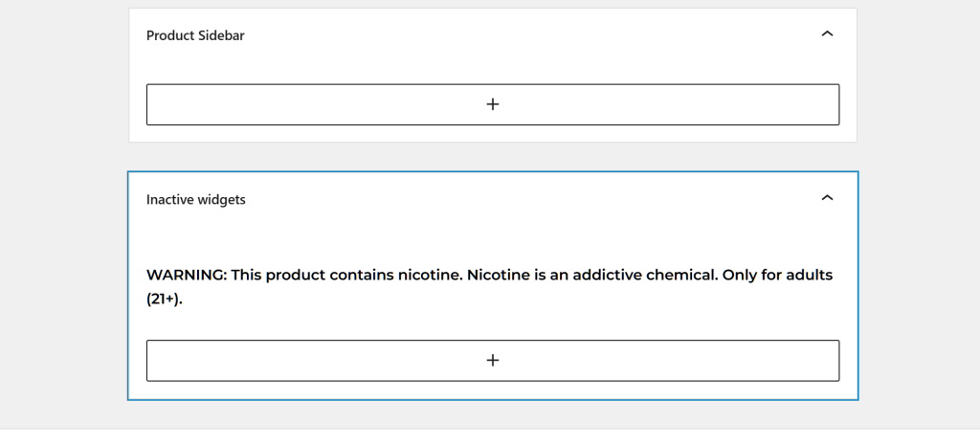
Task: Click the word "WARNING:" in the widget
Action: pyautogui.click(x=186, y=276)
